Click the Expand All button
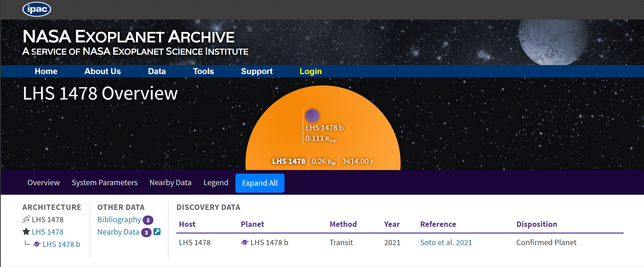The image size is (644, 267). [x=260, y=183]
